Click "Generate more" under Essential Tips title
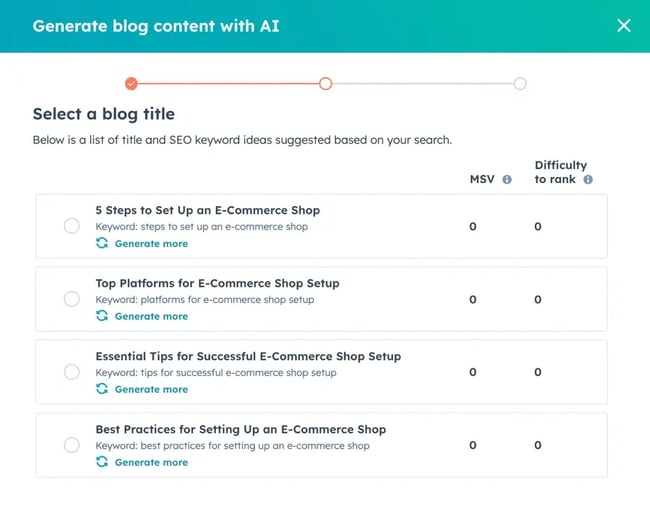 pyautogui.click(x=151, y=389)
